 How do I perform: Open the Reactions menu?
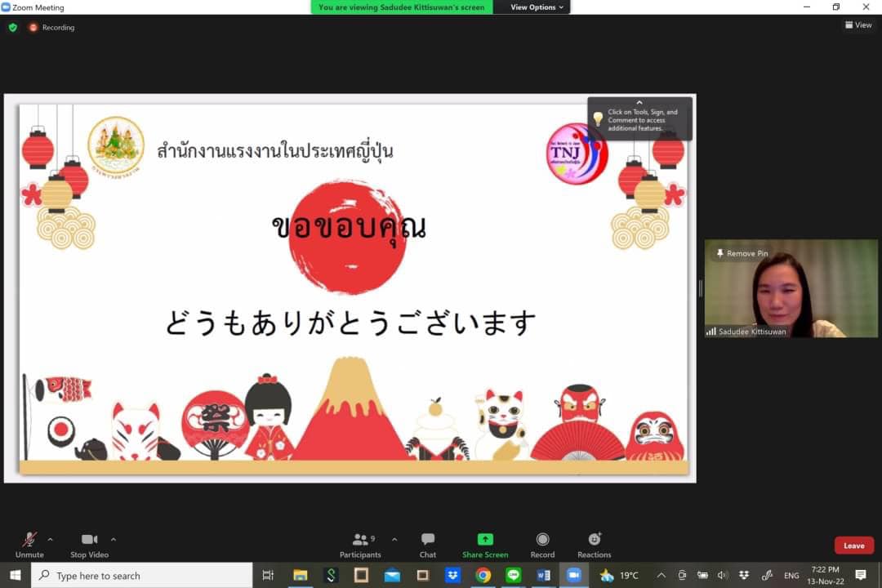[595, 545]
